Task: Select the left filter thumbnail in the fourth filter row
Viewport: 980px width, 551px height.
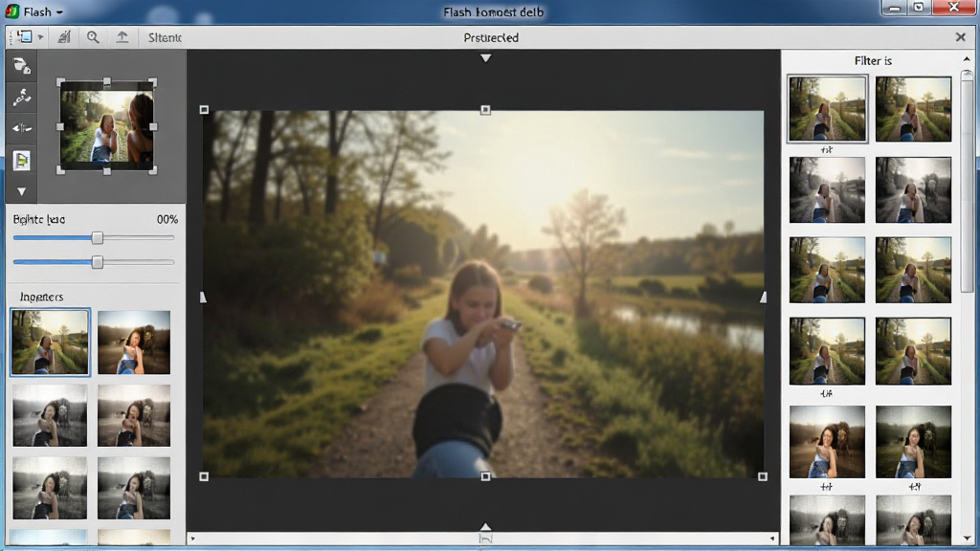Action: pos(827,351)
